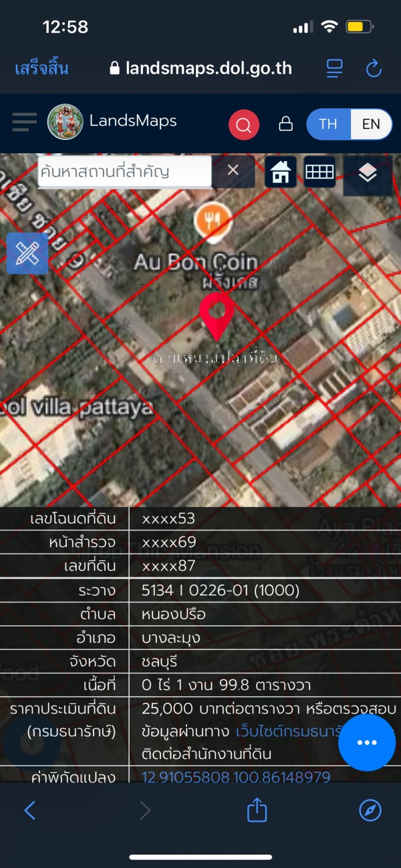
Task: Clear the place search with X
Action: click(233, 171)
